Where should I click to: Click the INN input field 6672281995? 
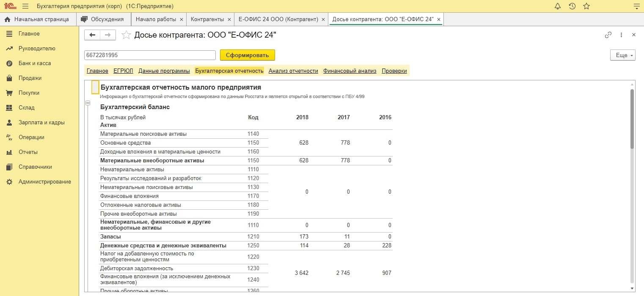(x=150, y=55)
